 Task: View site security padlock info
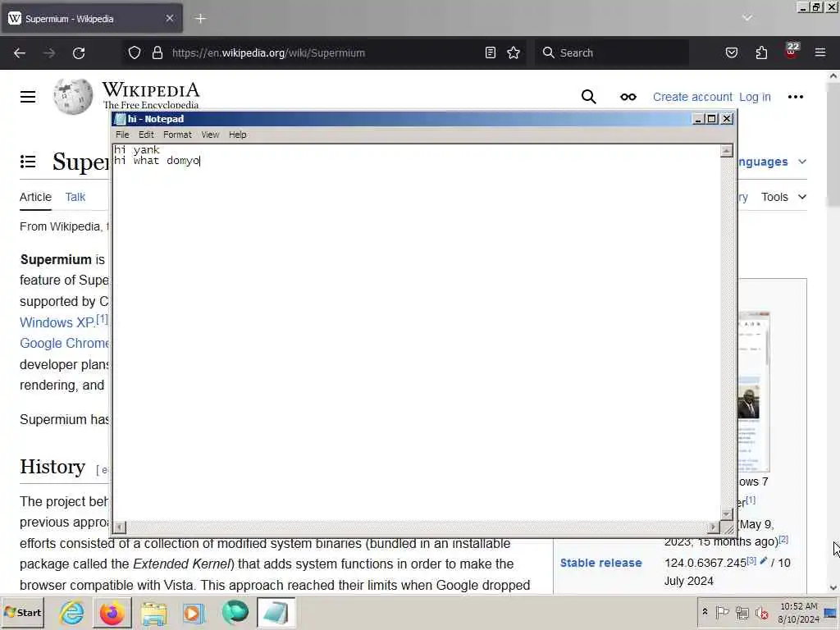157,52
